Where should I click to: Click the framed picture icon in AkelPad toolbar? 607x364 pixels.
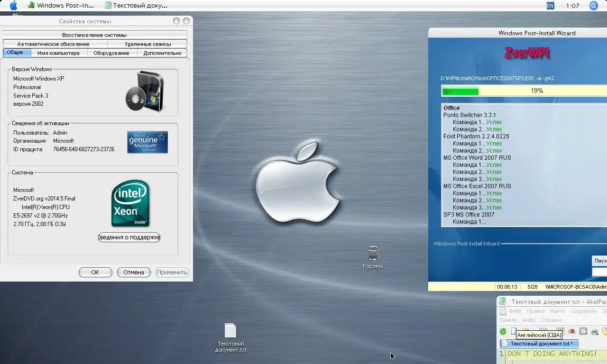click(583, 331)
